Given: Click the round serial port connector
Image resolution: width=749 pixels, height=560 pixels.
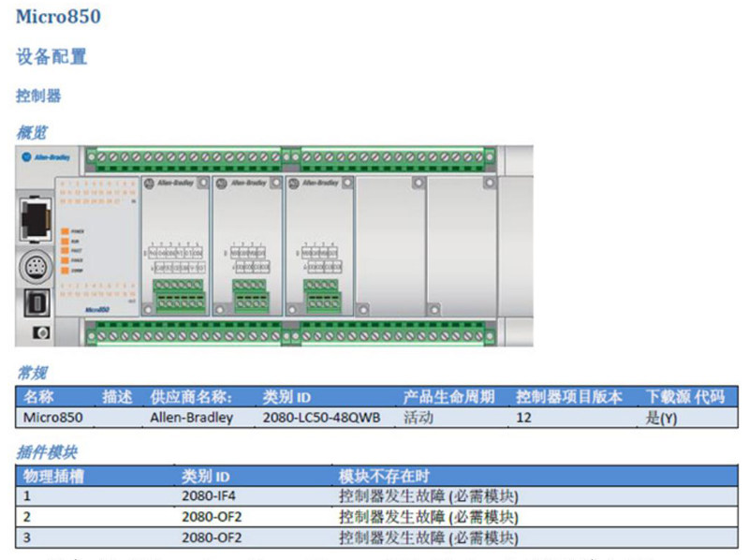Looking at the screenshot, I should point(36,266).
